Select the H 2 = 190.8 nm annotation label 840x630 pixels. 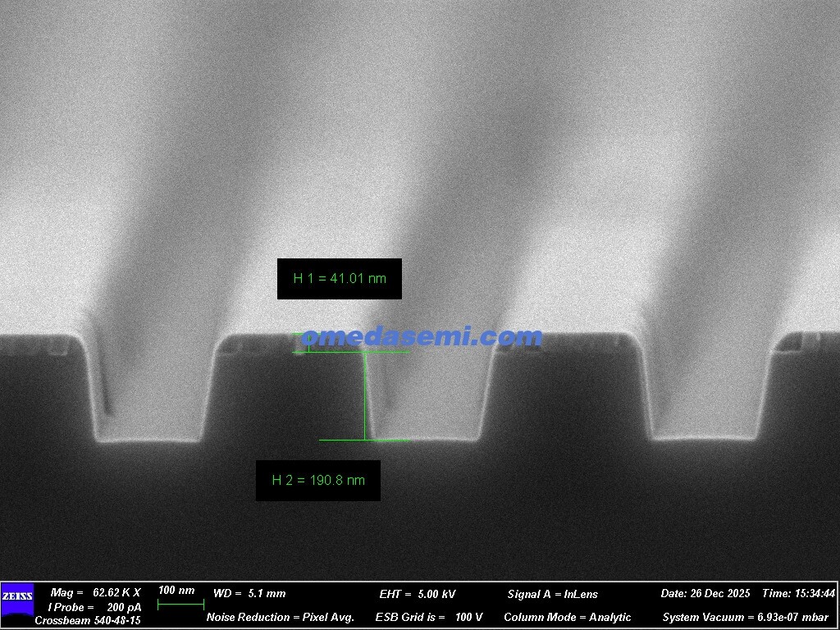[318, 480]
